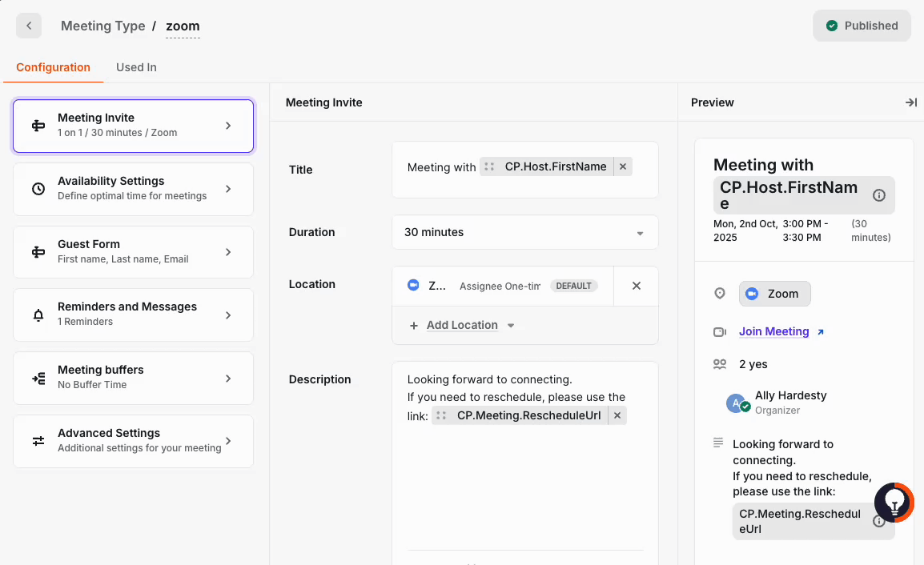Open the Duration dropdown
924x565 pixels.
click(524, 232)
